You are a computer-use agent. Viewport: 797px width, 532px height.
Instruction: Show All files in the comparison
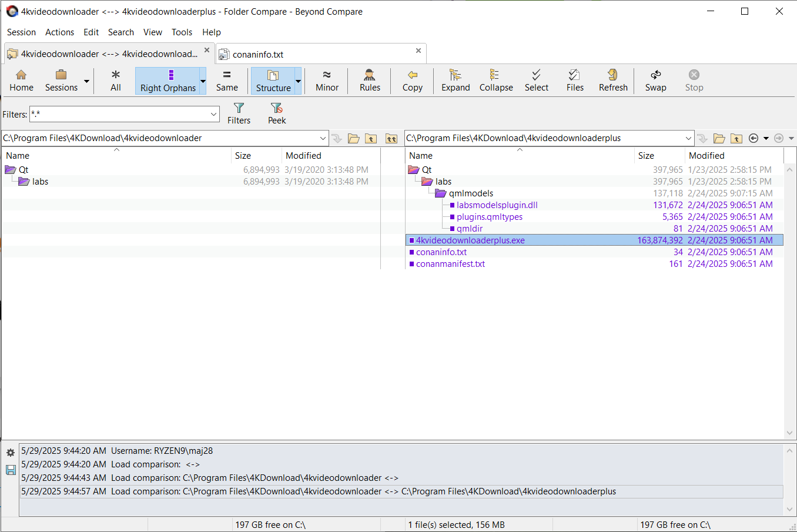coord(116,81)
